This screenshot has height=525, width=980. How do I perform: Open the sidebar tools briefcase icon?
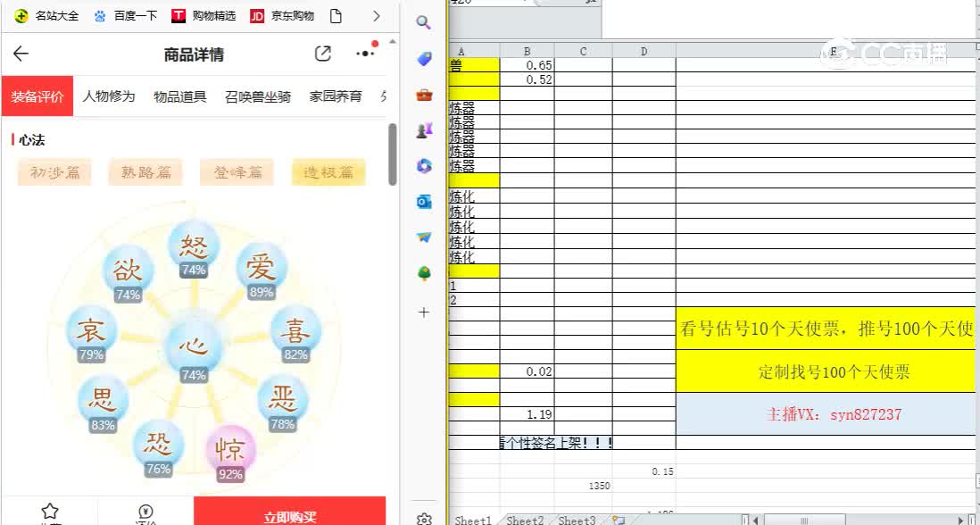[x=424, y=95]
